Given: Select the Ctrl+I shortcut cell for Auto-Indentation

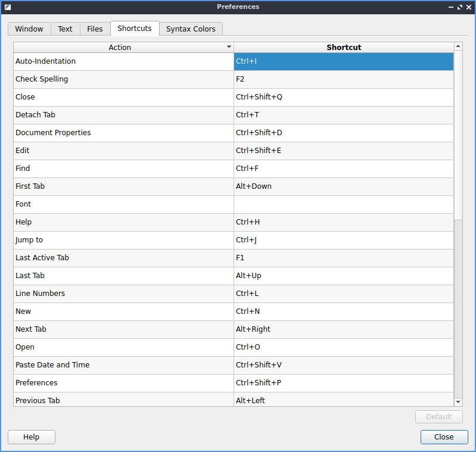Looking at the screenshot, I should (344, 61).
